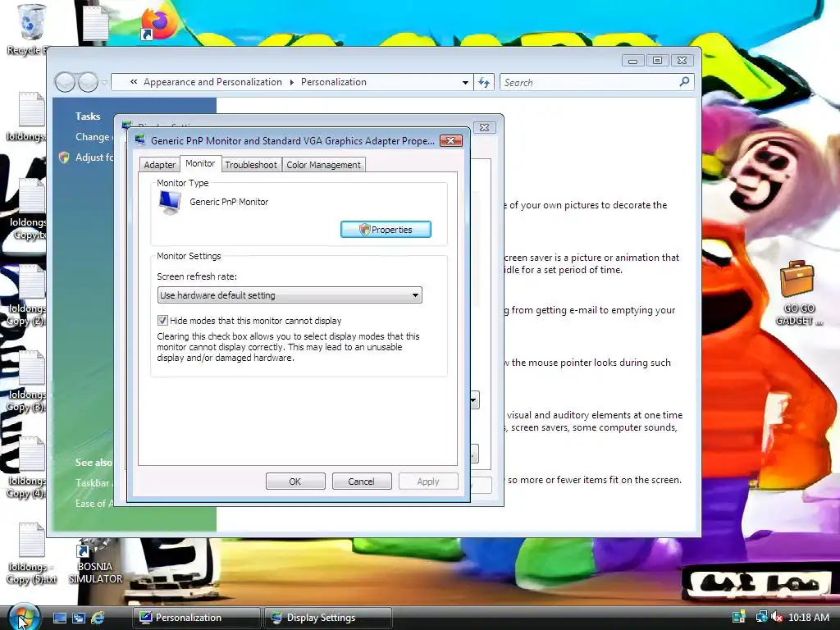Close the Display Settings window behind
Viewport: 840px width, 630px height.
(484, 127)
